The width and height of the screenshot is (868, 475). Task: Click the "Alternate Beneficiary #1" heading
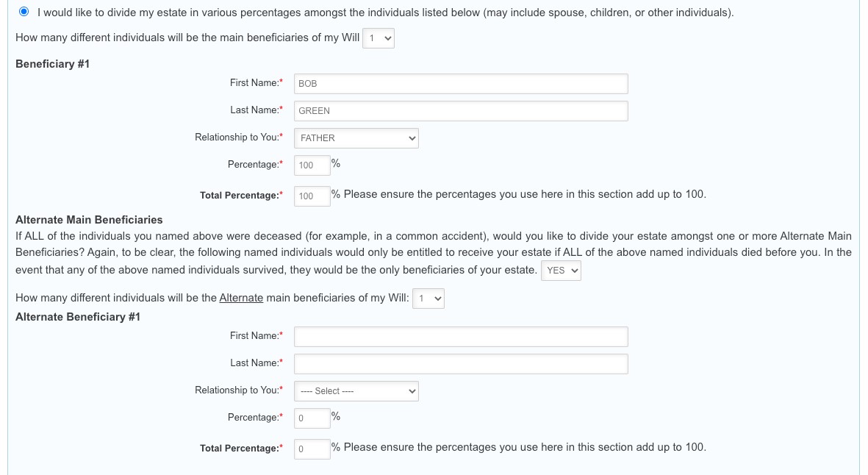click(77, 317)
